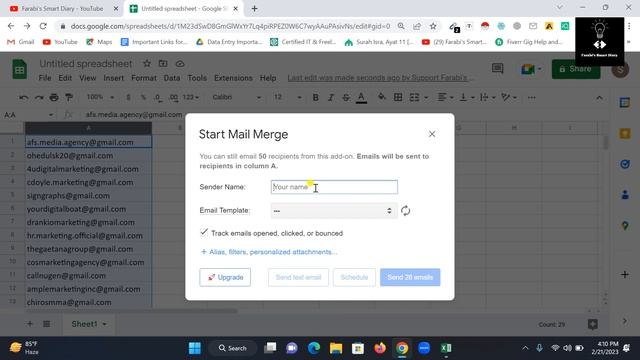Open the Keep side panel icon
640x360 pixels.
624,133
